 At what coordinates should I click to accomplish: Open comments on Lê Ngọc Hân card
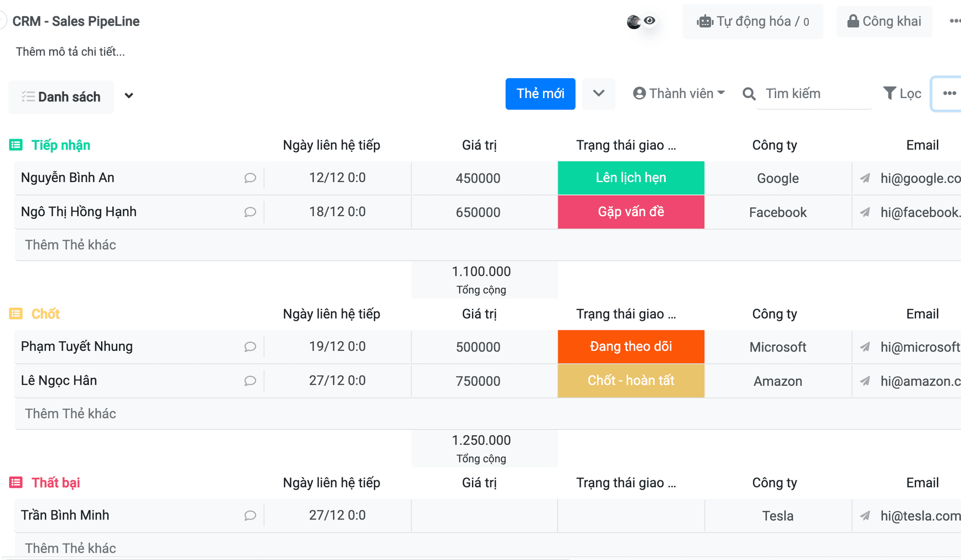[250, 381]
